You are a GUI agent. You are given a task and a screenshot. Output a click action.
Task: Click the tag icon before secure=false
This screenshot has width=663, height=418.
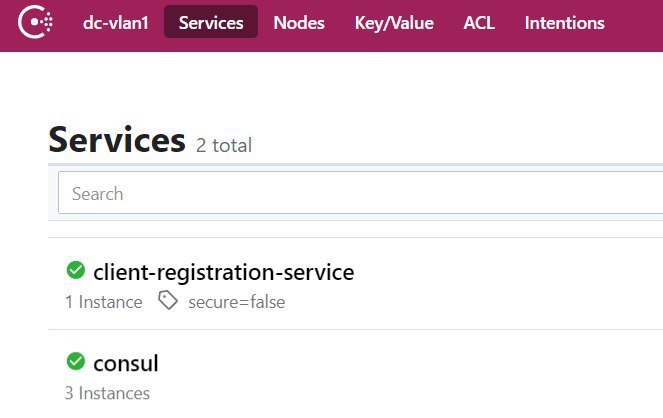tap(168, 301)
